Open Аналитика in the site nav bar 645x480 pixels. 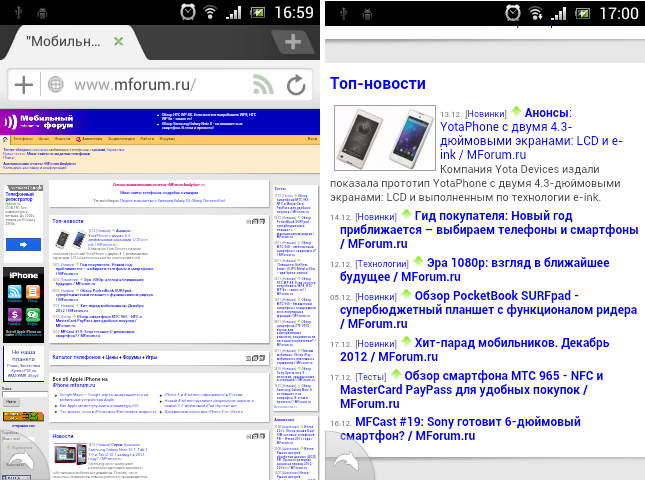(x=89, y=139)
